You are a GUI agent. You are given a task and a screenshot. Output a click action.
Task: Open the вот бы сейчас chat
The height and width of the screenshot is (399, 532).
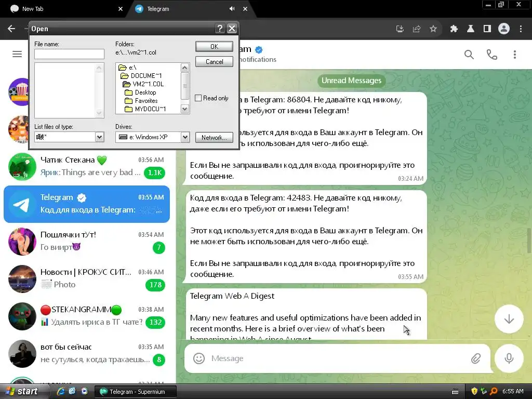coord(87,353)
